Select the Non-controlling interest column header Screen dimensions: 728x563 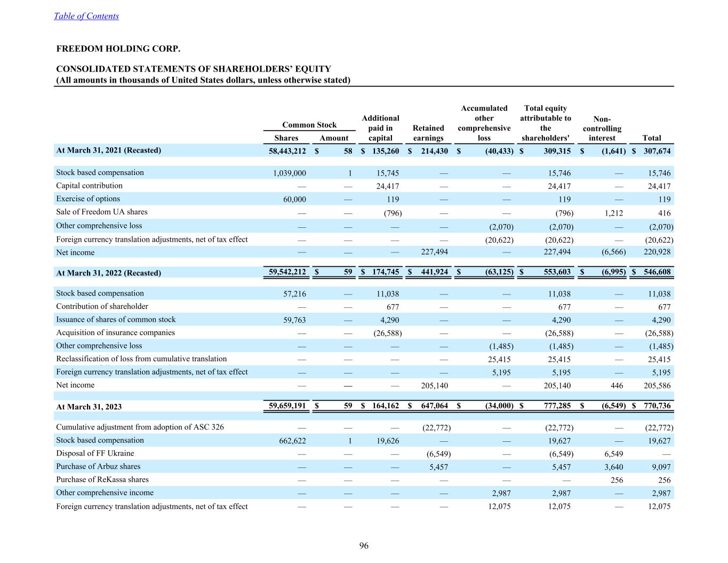(x=602, y=129)
